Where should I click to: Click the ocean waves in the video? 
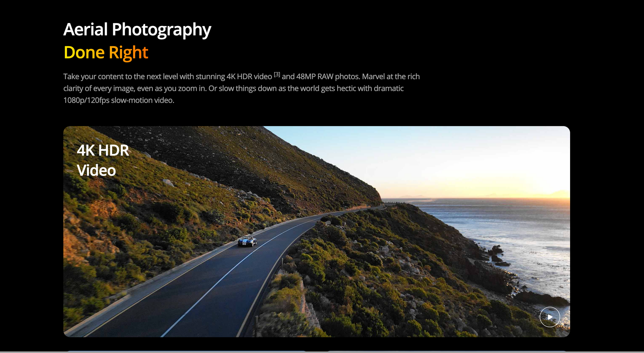coord(503,226)
